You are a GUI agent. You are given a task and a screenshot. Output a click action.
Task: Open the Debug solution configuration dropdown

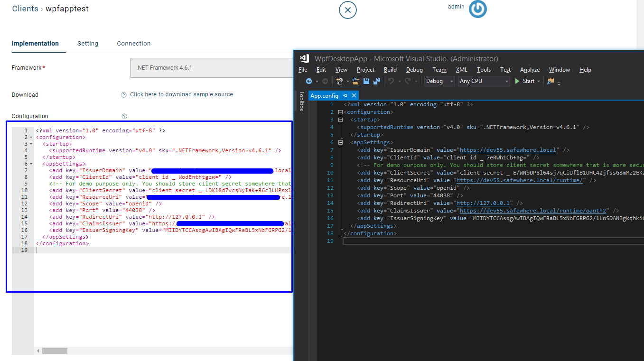tap(440, 81)
